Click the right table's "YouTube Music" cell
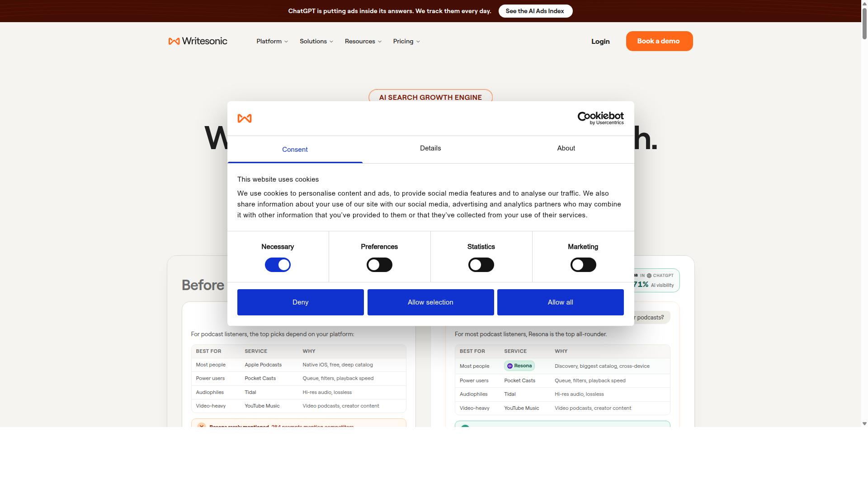This screenshot has width=868, height=488. 522,408
